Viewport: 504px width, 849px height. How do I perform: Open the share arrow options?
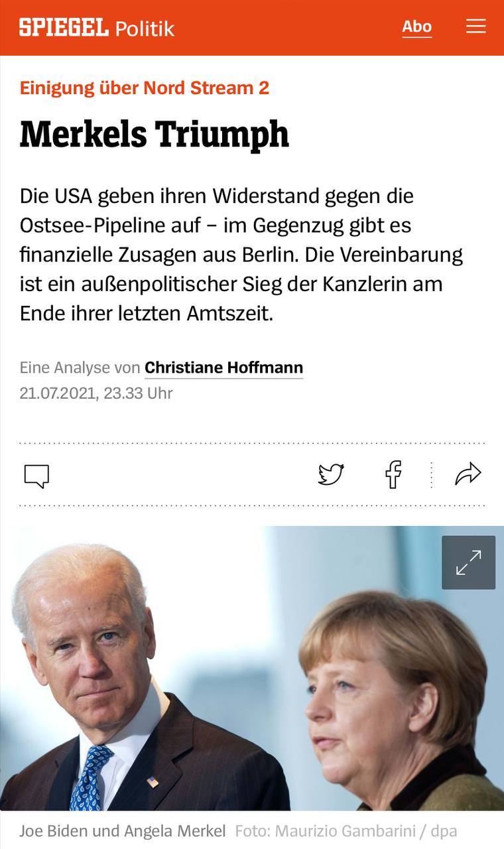pos(468,474)
